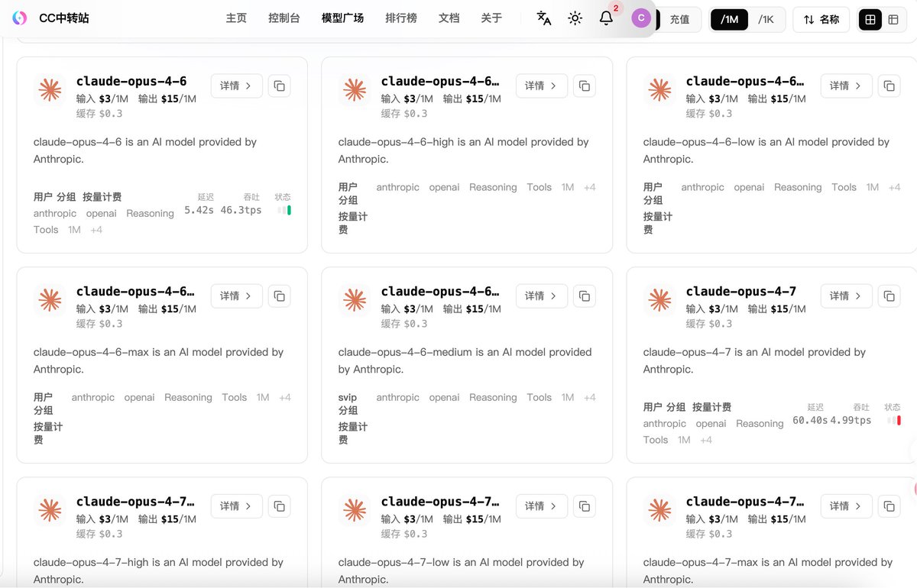This screenshot has width=917, height=588.
Task: Open 排行榜 in top navigation
Action: [x=401, y=18]
